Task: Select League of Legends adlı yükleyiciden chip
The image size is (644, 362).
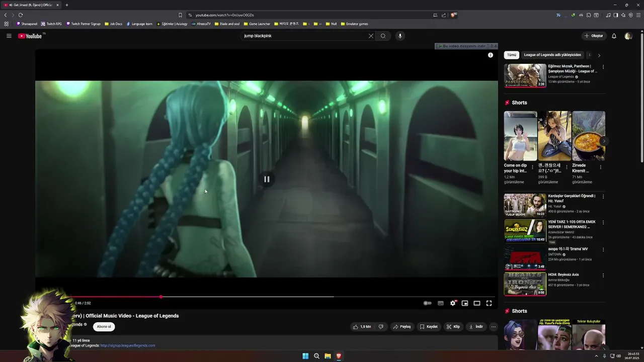Action: (552, 55)
